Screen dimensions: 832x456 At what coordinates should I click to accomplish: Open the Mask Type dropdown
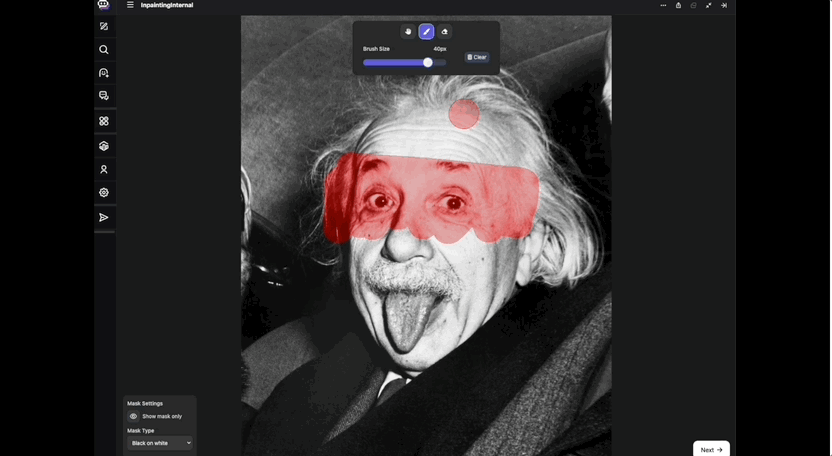pyautogui.click(x=160, y=443)
